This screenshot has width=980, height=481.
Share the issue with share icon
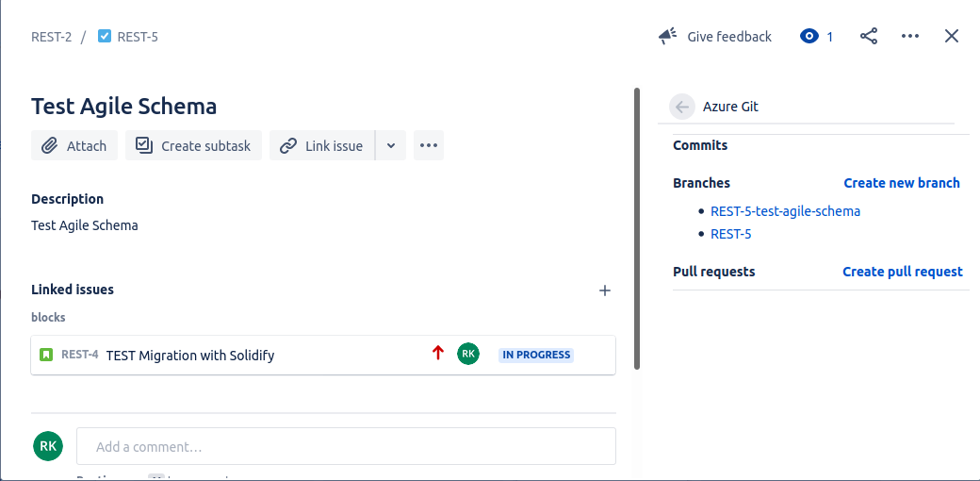[869, 36]
